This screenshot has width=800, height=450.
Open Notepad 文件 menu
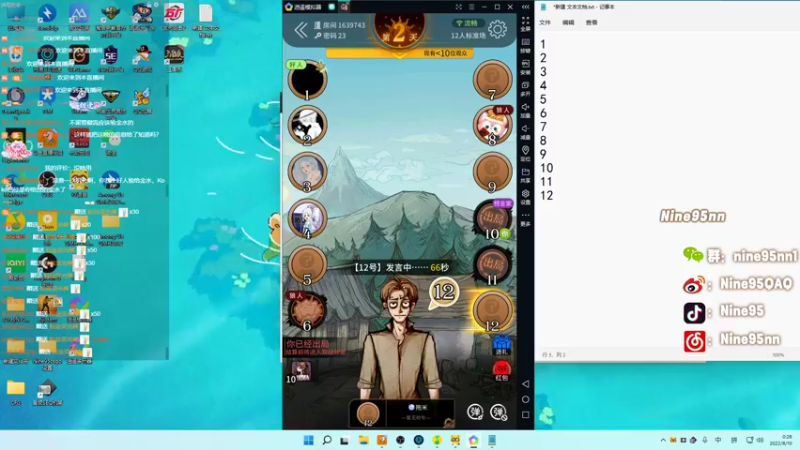545,22
